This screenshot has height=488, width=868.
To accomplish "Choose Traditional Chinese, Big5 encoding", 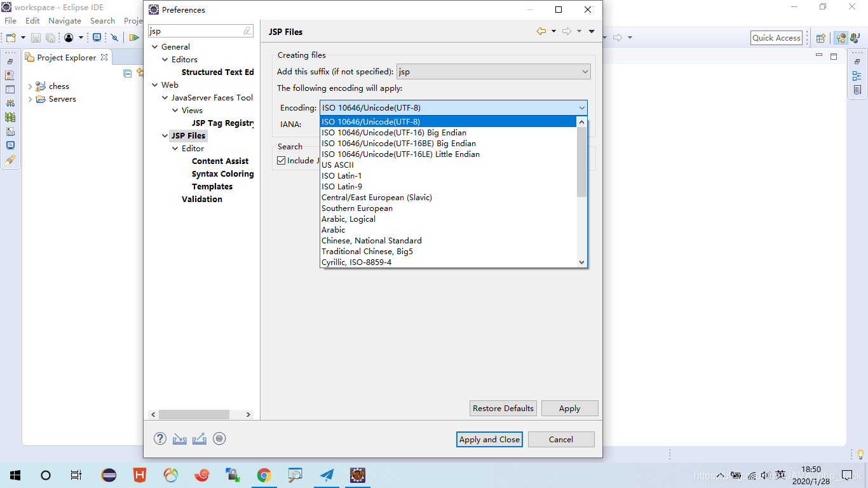I will [448, 252].
